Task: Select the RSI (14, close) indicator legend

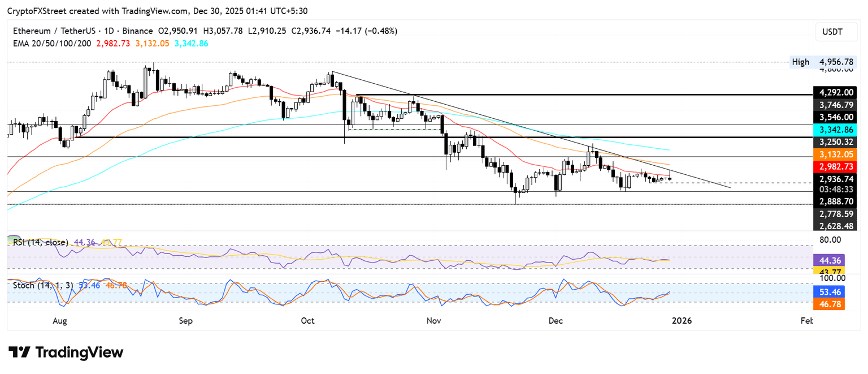Action: [41, 242]
